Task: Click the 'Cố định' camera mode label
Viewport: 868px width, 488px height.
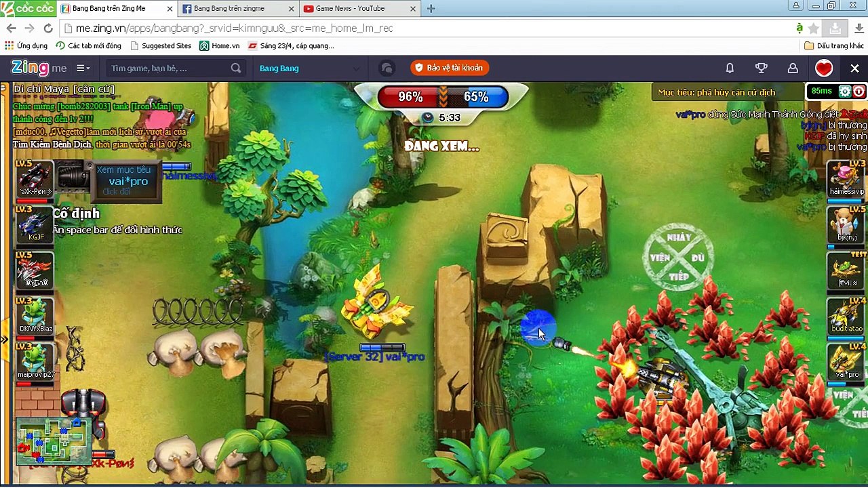Action: 76,213
